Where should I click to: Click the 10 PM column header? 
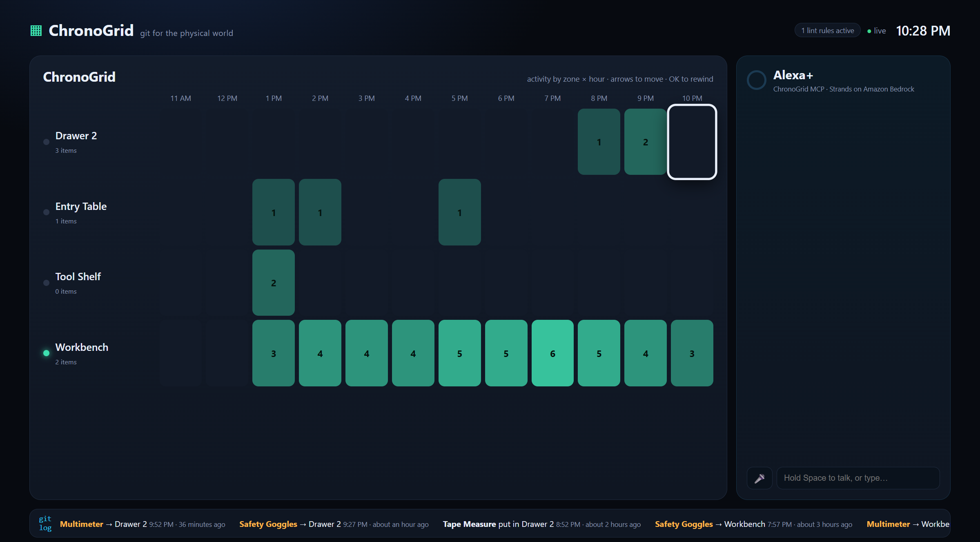692,98
